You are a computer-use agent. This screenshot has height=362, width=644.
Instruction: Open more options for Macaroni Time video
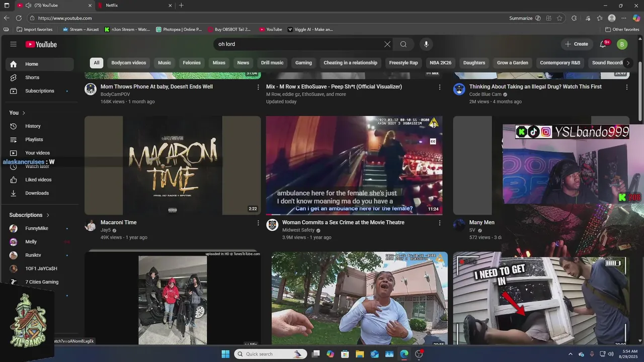click(258, 223)
